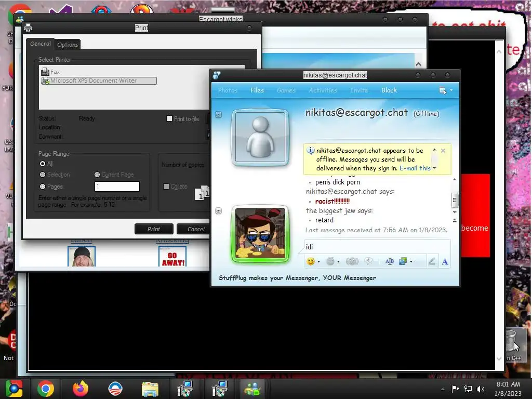Select the Selection radio button
Viewport: 532px width, 399px height.
43,175
